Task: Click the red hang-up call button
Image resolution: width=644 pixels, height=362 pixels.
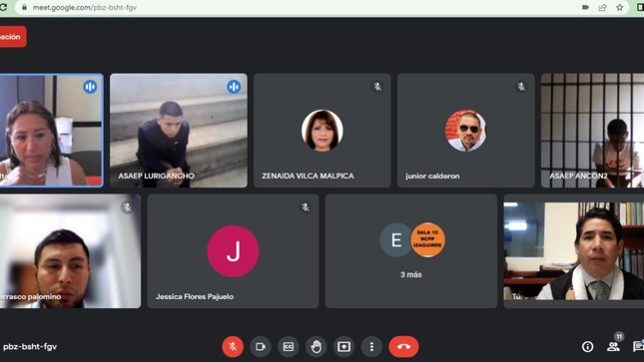Action: point(403,347)
